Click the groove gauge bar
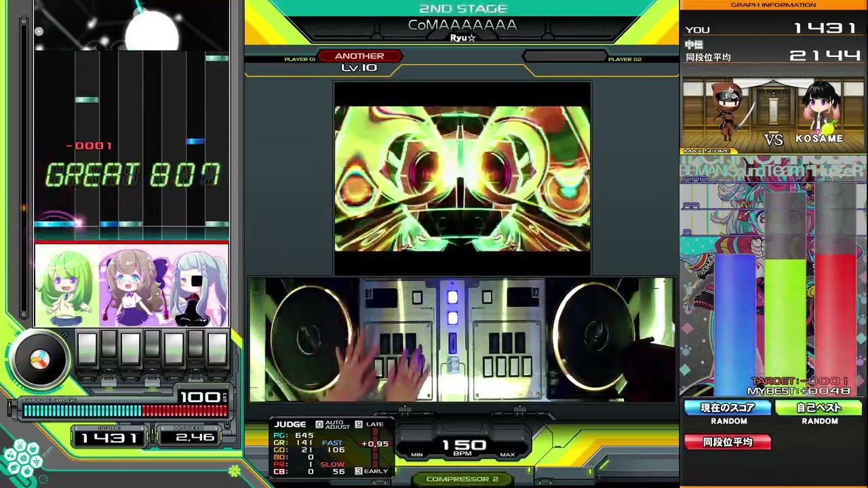Screen dimensions: 868x488 (125, 411)
